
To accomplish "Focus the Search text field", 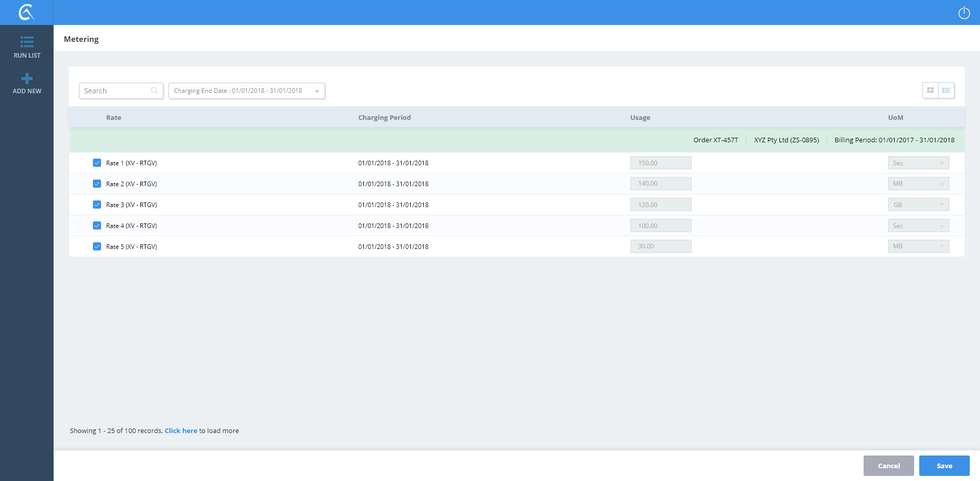I will pos(116,91).
